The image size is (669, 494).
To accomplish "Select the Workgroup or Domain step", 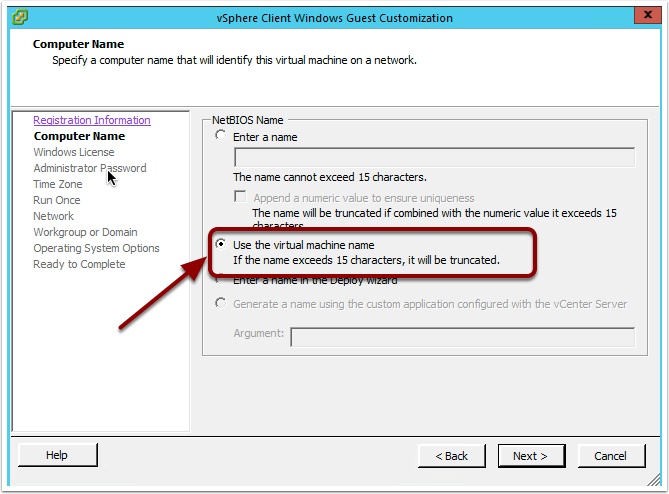I will coord(85,232).
